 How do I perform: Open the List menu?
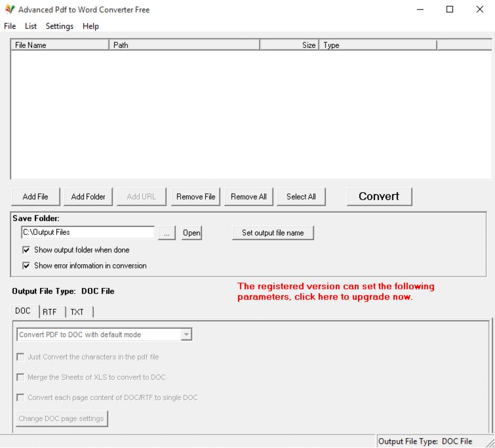pos(31,26)
